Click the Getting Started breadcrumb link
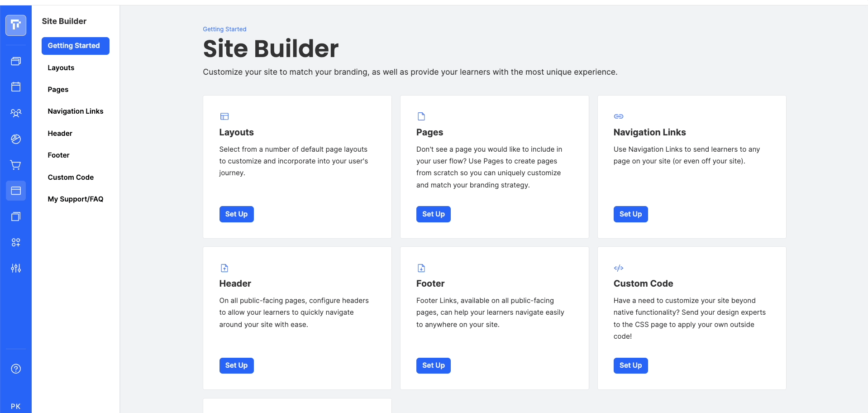 224,29
